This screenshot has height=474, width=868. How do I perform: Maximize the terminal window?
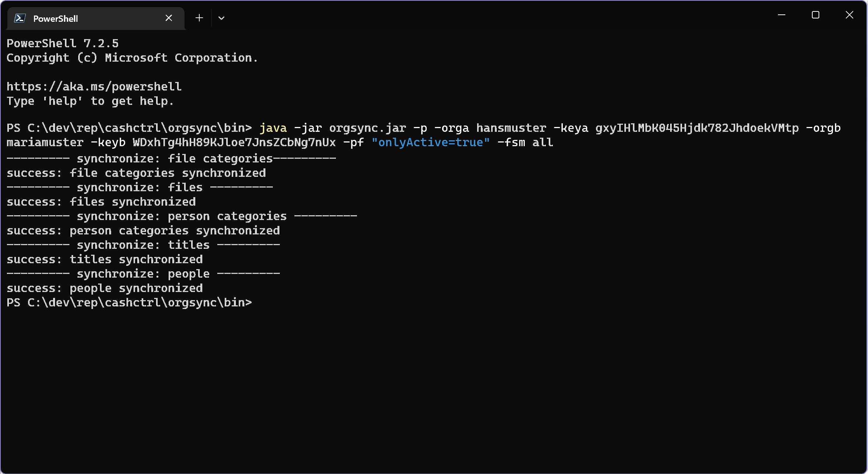(816, 15)
